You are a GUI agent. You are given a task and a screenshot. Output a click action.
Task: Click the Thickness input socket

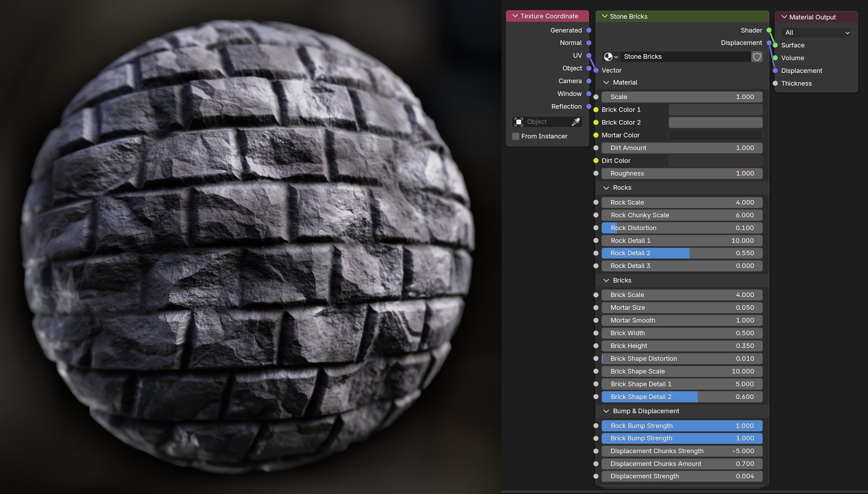click(775, 84)
